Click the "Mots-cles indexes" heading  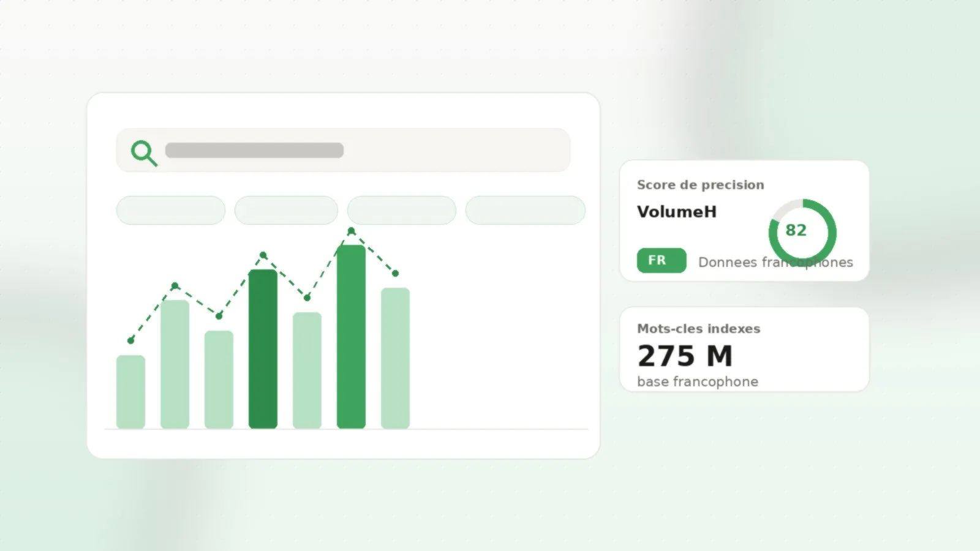click(x=699, y=329)
